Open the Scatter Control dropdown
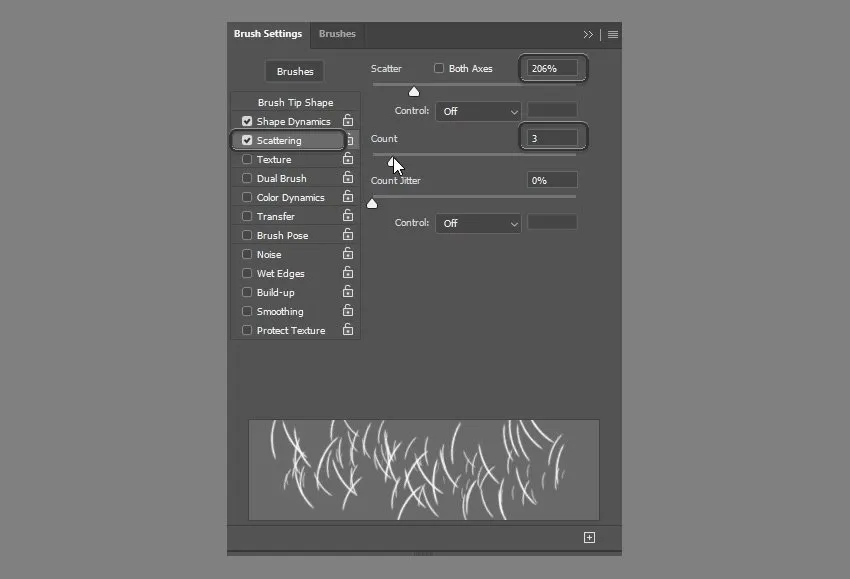The width and height of the screenshot is (850, 579). tap(478, 111)
